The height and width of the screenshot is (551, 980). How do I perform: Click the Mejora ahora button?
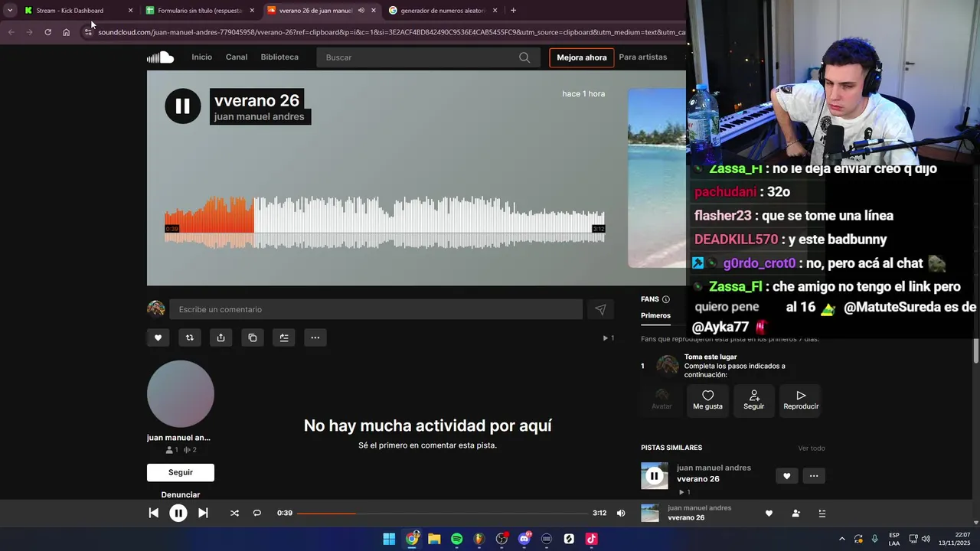(582, 57)
